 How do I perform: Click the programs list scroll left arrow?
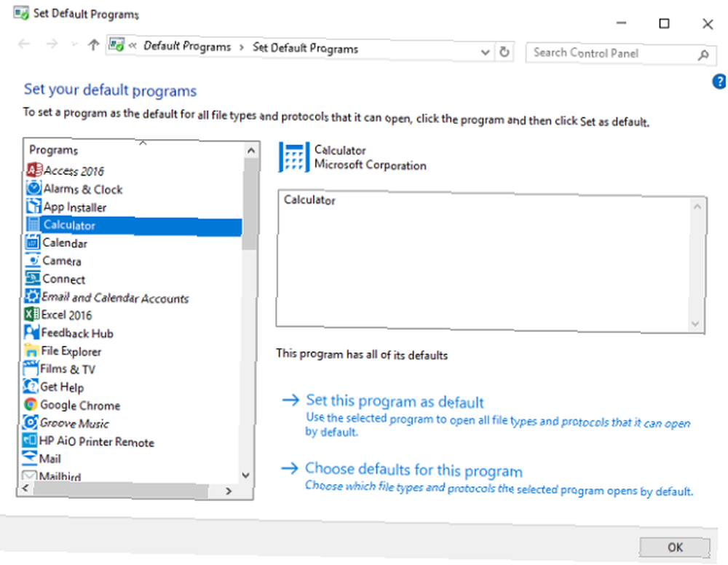pos(25,488)
